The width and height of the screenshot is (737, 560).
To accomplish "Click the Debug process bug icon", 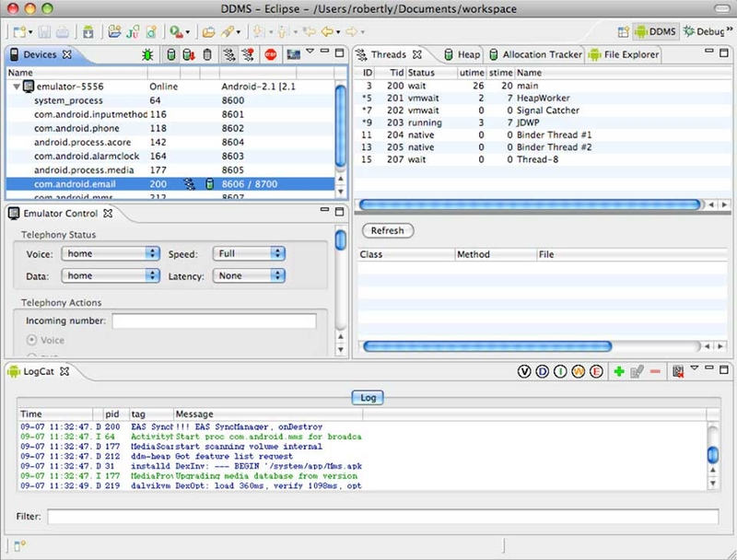I will 147,55.
